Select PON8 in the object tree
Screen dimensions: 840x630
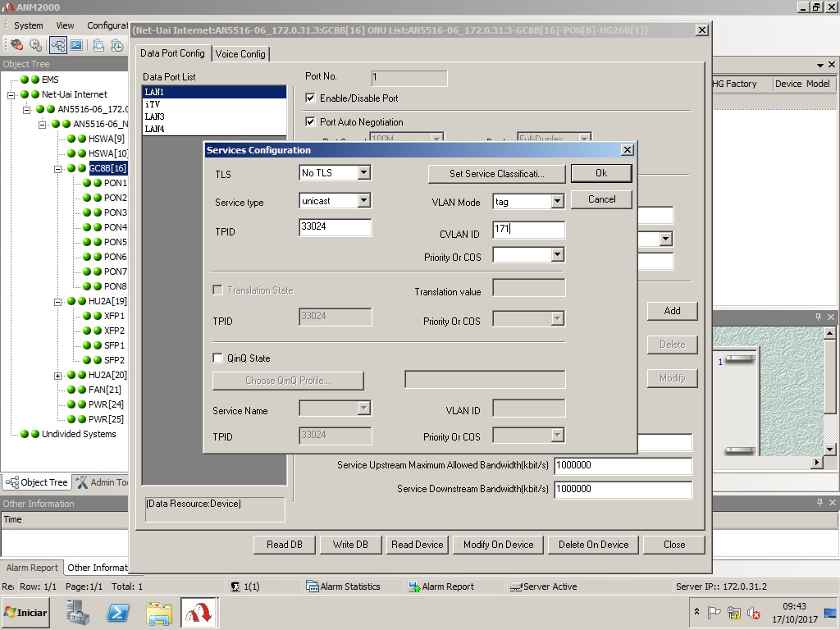[115, 286]
